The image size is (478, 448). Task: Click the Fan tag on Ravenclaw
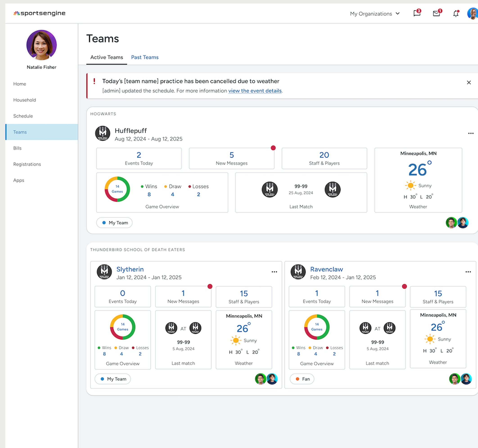[302, 379]
